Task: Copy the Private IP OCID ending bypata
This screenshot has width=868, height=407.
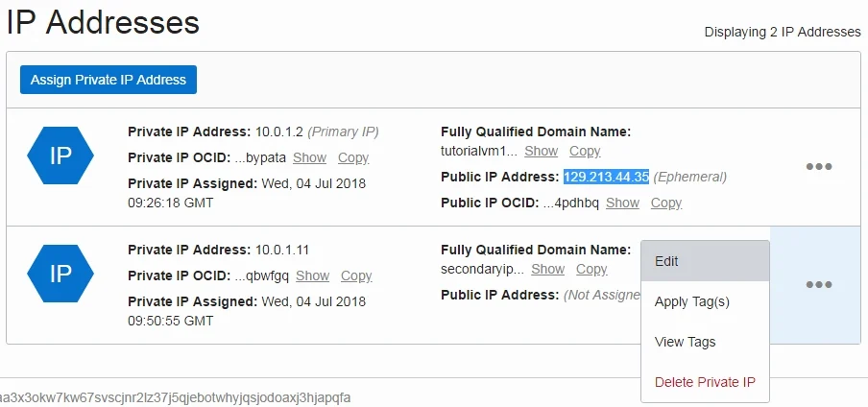Action: 353,157
